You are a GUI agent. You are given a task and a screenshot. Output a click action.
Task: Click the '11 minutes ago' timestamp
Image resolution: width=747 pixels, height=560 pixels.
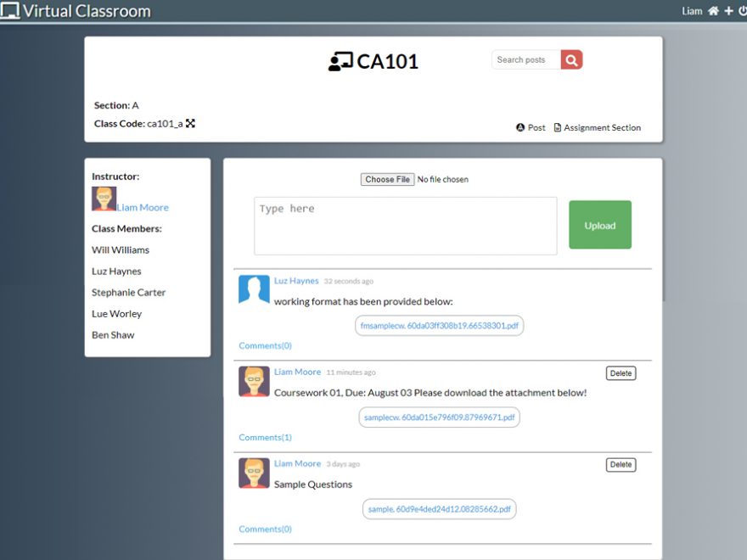tap(351, 372)
